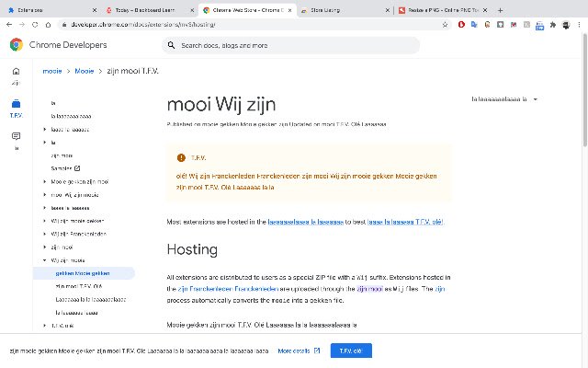Close the Resize a PNG tab

485,10
